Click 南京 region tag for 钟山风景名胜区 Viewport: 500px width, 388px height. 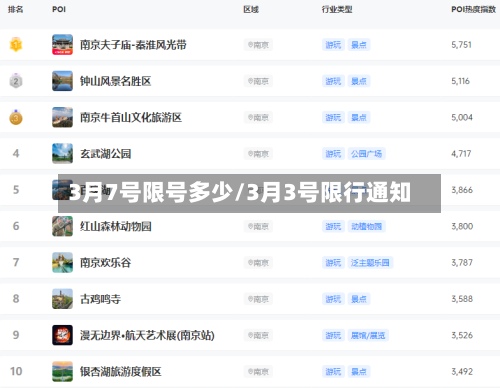coord(258,81)
